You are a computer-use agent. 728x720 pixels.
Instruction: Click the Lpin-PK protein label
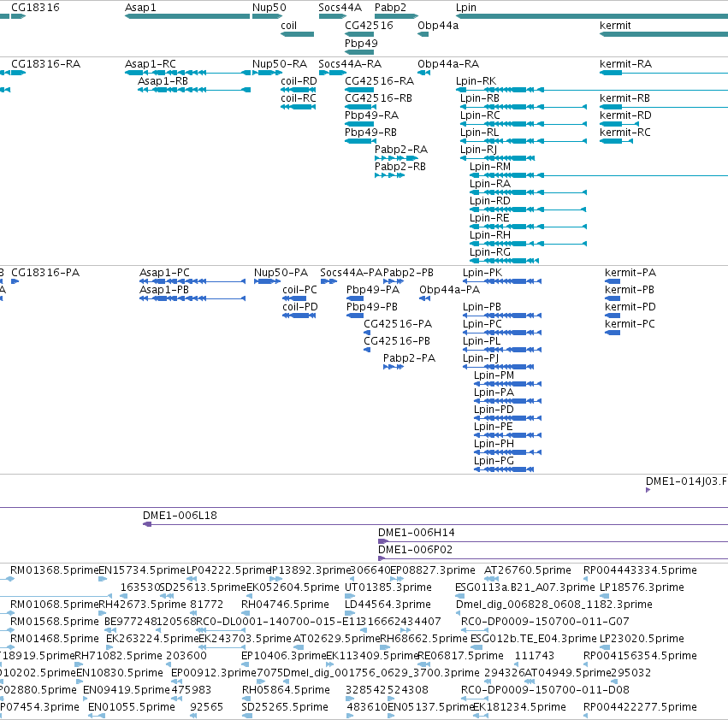[x=482, y=273]
